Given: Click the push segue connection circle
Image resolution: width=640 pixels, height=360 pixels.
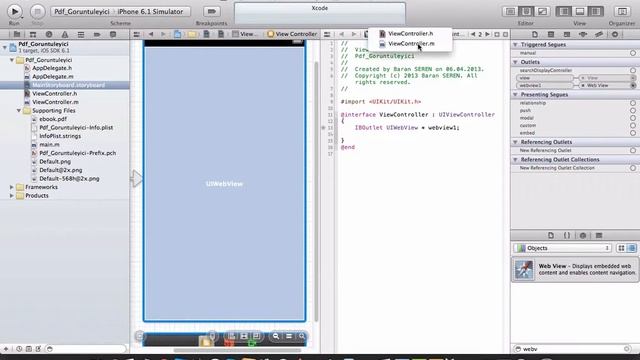Looking at the screenshot, I should [x=633, y=111].
